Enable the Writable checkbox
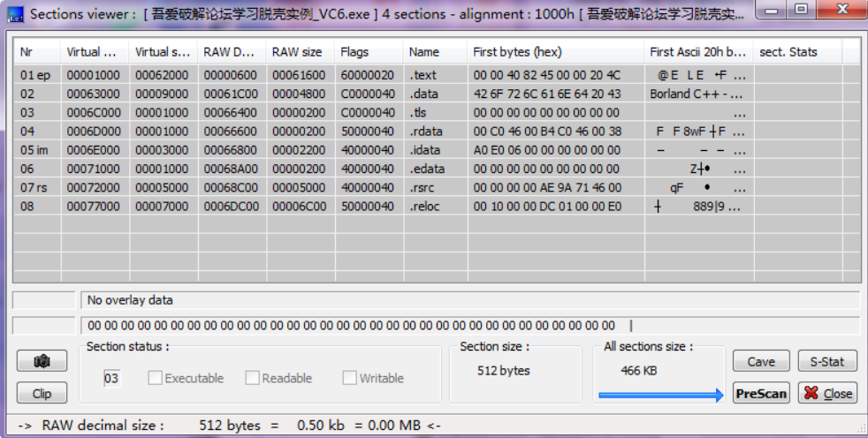 350,378
